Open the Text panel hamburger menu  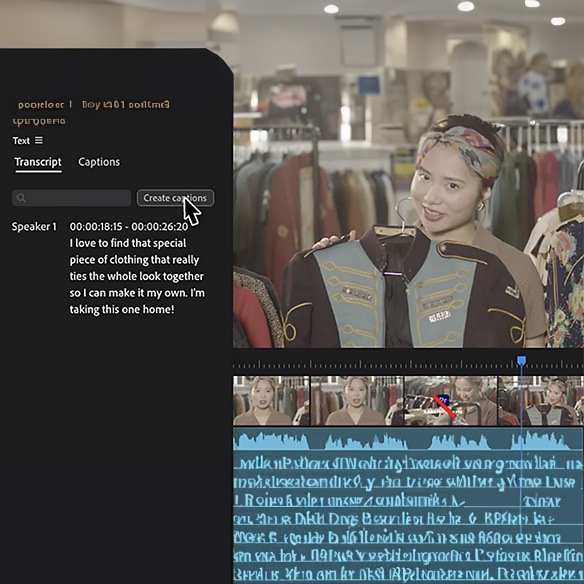coord(39,140)
